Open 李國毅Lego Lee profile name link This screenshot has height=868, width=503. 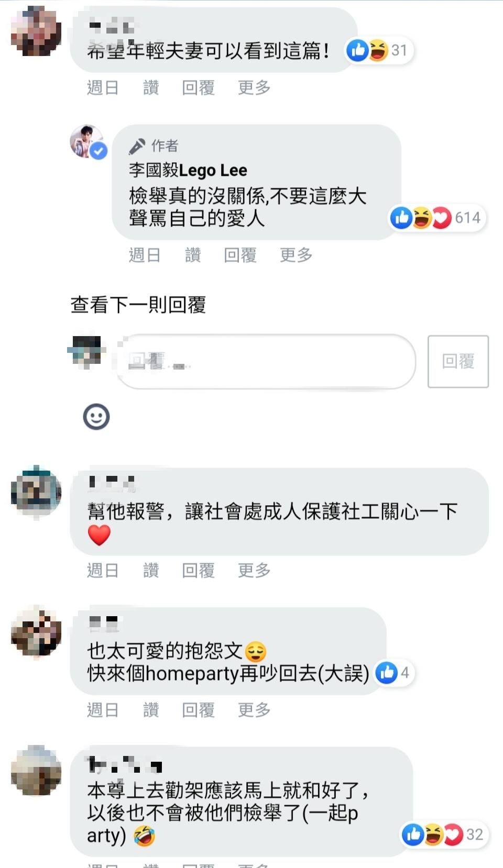click(x=188, y=170)
